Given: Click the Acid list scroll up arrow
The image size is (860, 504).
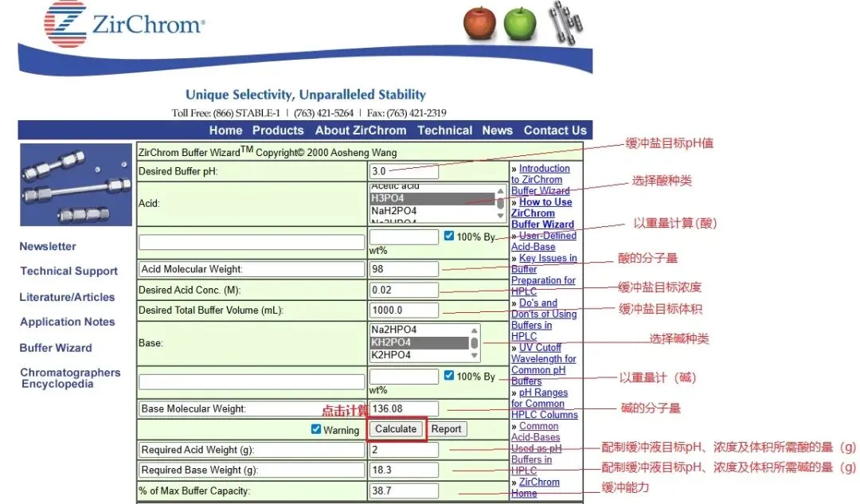Looking at the screenshot, I should 500,191.
